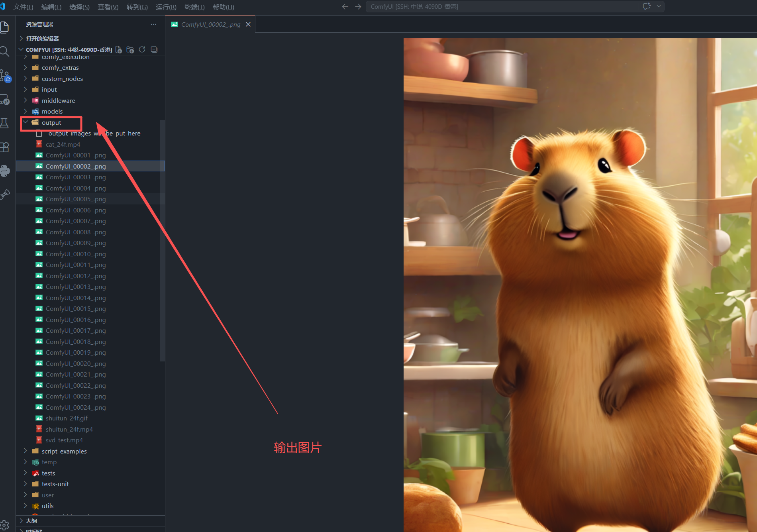
Task: Open the Search view in activity bar
Action: pyautogui.click(x=4, y=51)
